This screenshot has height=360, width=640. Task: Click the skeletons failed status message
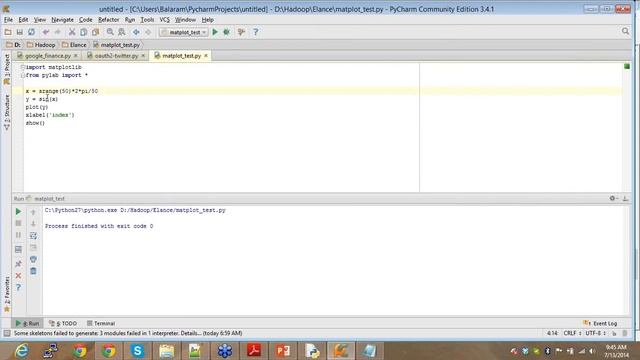(x=128, y=333)
